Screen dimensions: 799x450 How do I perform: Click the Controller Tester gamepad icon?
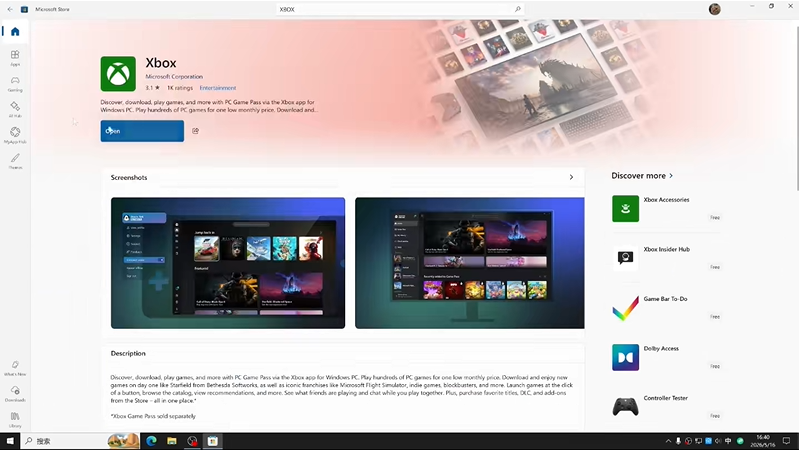[625, 407]
